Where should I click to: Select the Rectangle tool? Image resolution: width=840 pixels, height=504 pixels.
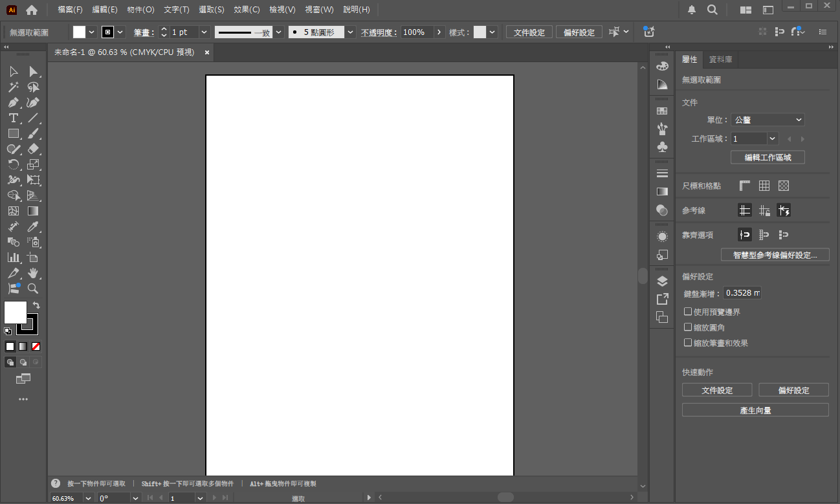pos(13,133)
